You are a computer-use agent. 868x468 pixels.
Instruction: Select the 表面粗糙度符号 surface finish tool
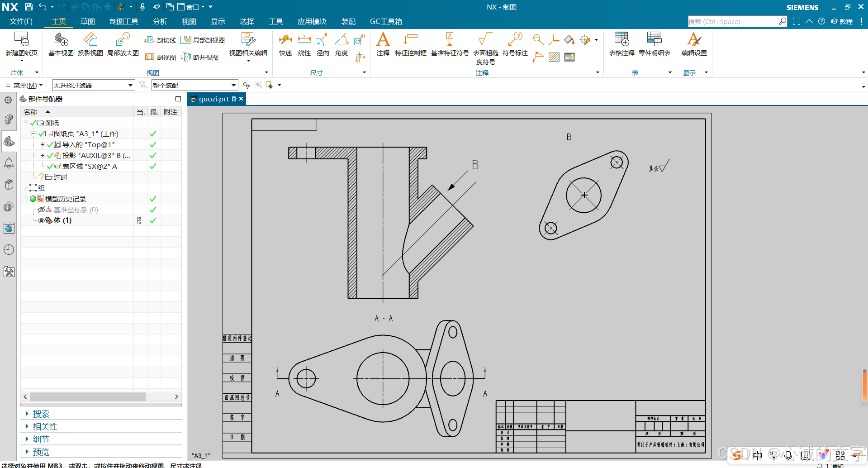click(485, 48)
